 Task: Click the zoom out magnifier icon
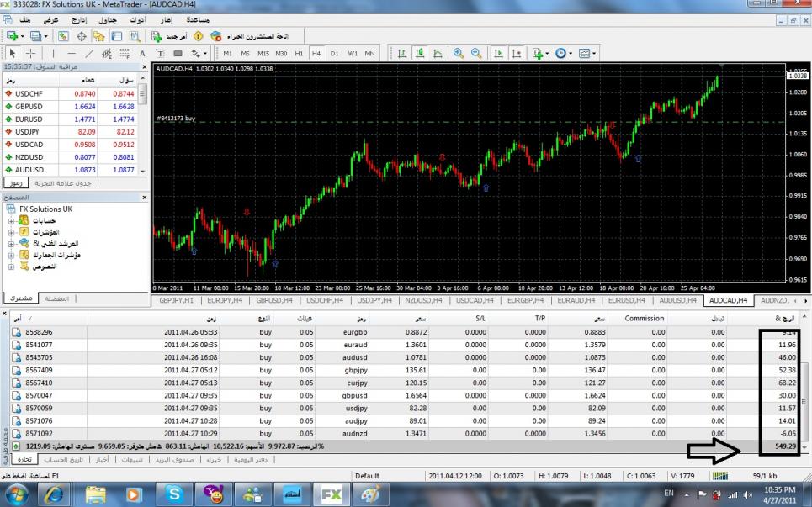tap(476, 53)
